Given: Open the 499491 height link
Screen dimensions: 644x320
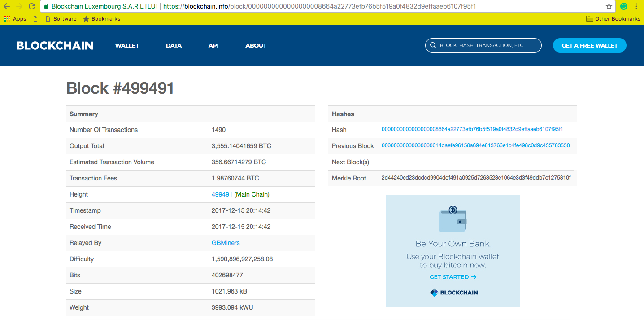Looking at the screenshot, I should click(x=222, y=194).
